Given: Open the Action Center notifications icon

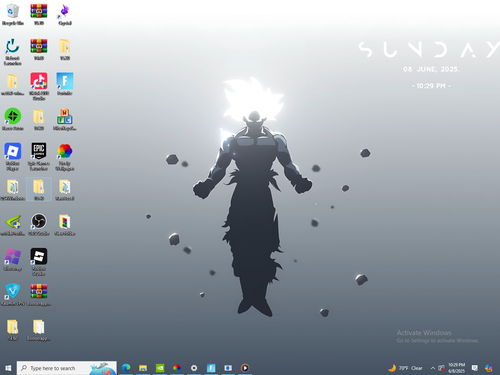Looking at the screenshot, I should [x=475, y=368].
